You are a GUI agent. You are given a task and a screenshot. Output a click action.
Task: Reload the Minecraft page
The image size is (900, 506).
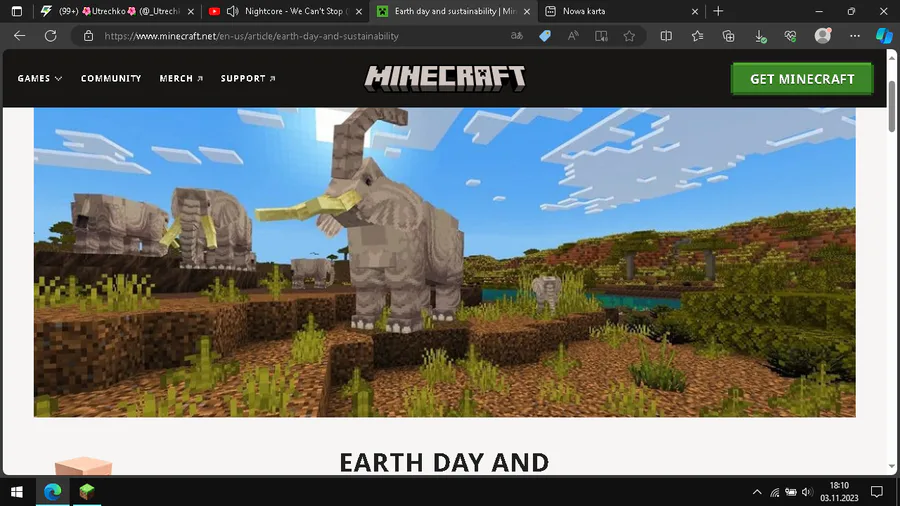pyautogui.click(x=51, y=36)
